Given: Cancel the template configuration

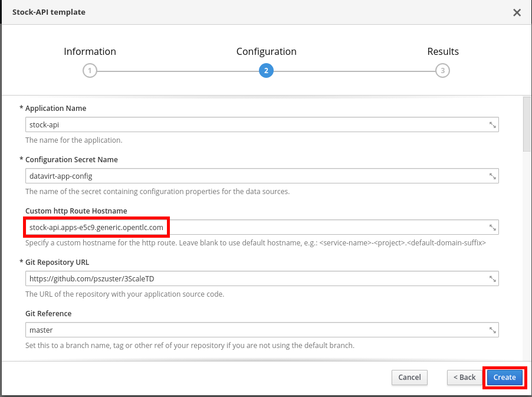Looking at the screenshot, I should click(x=409, y=378).
